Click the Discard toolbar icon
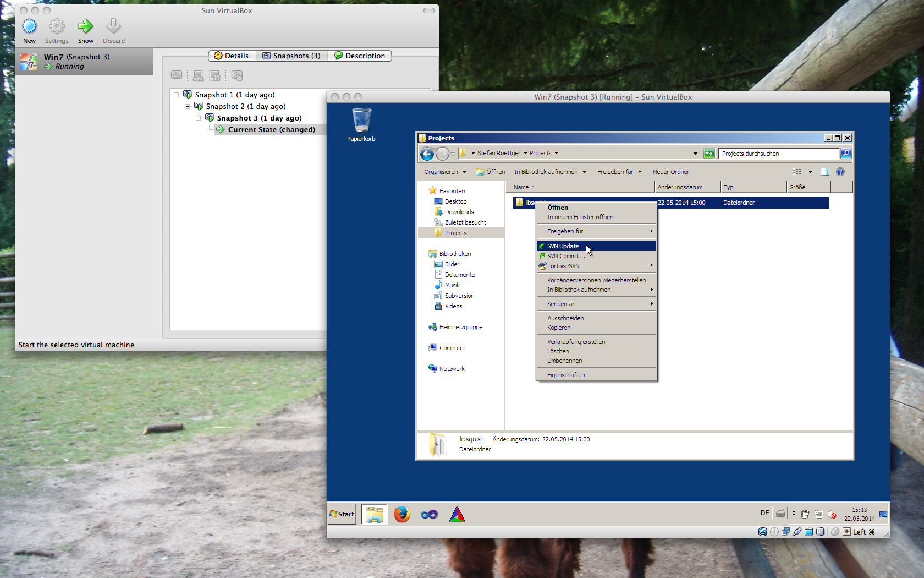 click(114, 26)
